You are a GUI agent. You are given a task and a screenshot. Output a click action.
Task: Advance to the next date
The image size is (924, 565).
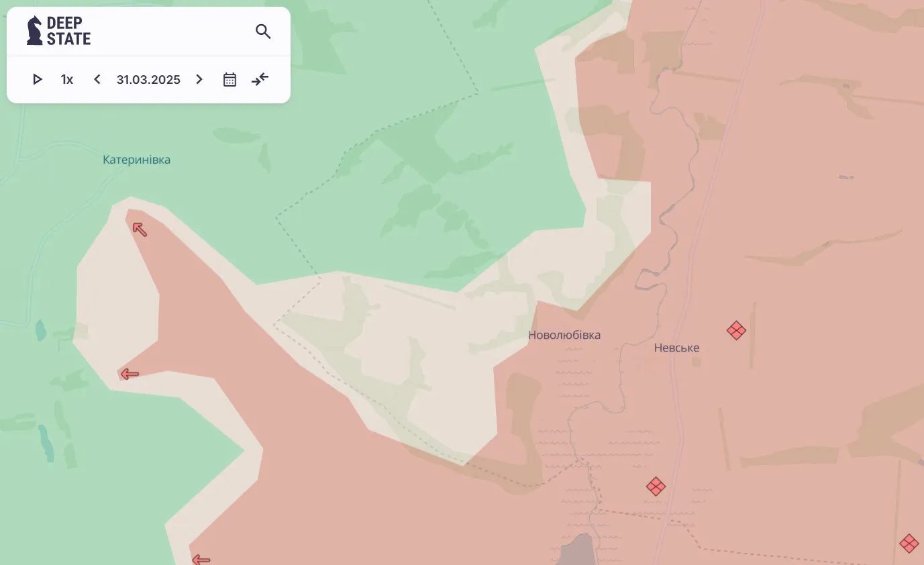coord(199,80)
